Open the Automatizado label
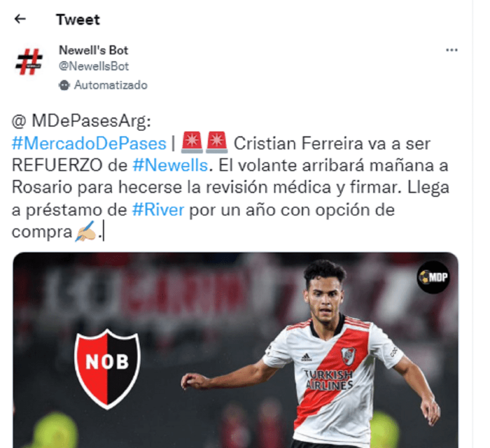Image resolution: width=490 pixels, height=448 pixels. coord(111,85)
